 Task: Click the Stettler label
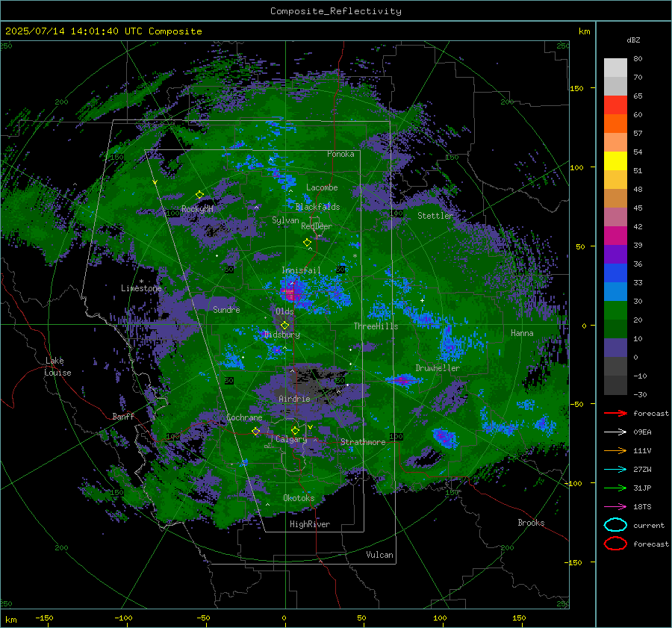[x=435, y=216]
